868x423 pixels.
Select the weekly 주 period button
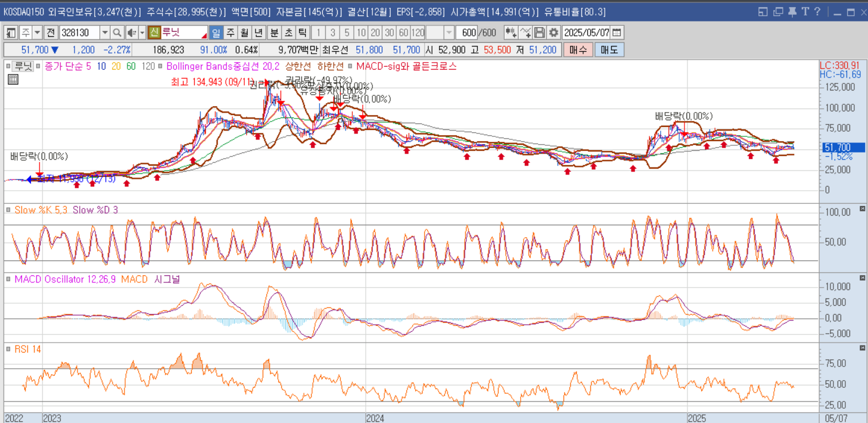[230, 33]
